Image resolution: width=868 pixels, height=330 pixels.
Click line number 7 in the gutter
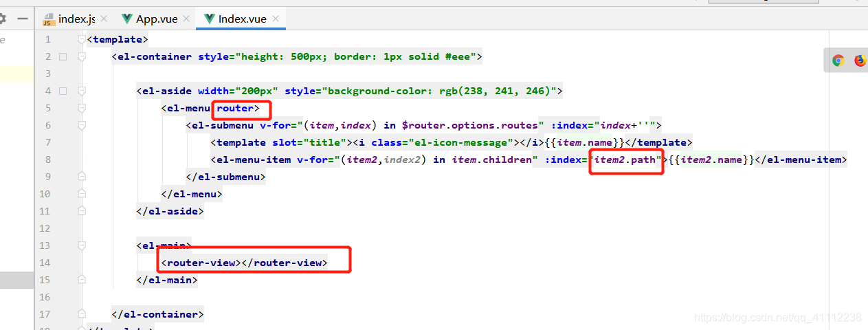[48, 142]
